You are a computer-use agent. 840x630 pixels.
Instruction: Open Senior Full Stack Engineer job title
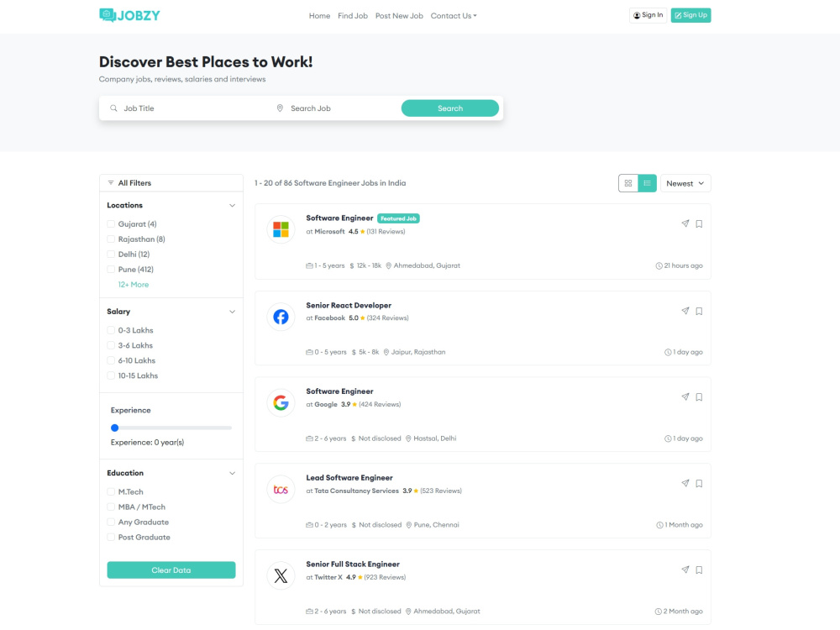coord(353,564)
